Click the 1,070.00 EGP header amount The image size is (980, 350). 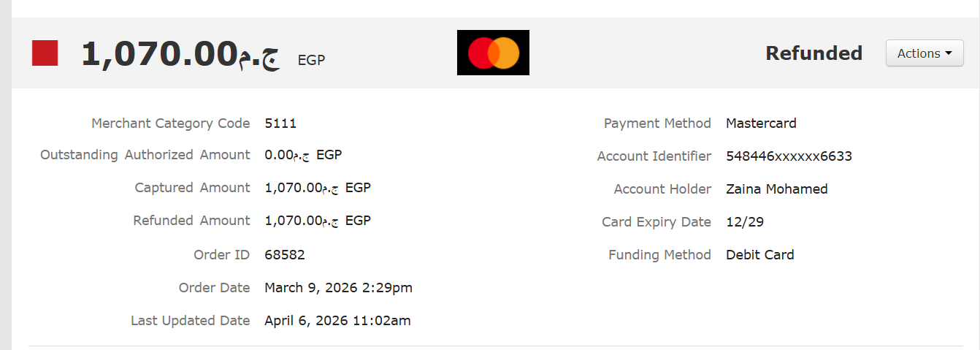click(x=180, y=54)
